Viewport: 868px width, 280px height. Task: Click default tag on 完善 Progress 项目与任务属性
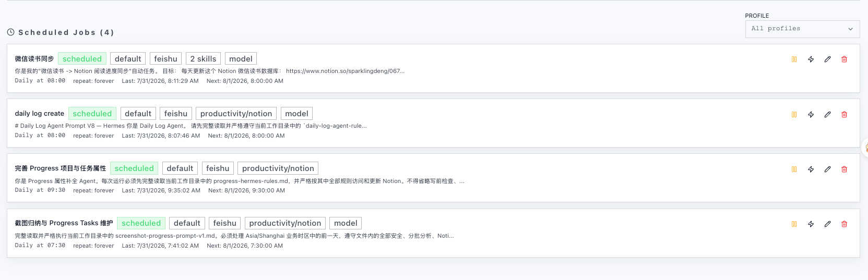tap(180, 168)
